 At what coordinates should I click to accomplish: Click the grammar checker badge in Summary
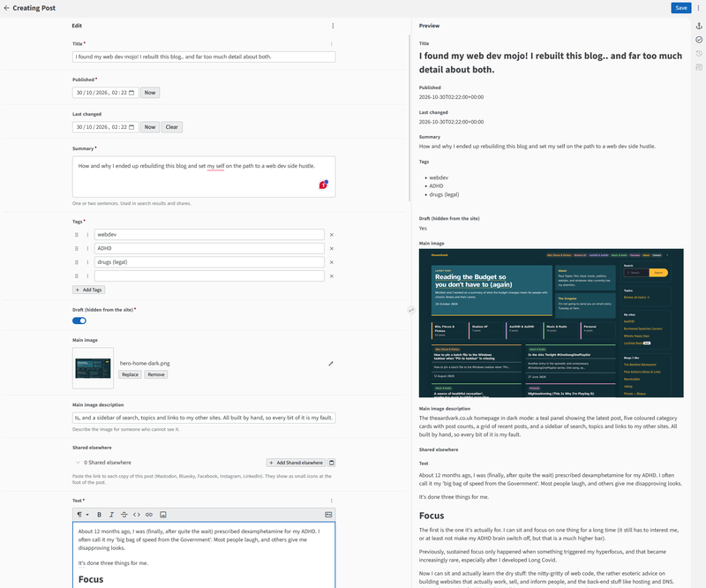pos(323,185)
